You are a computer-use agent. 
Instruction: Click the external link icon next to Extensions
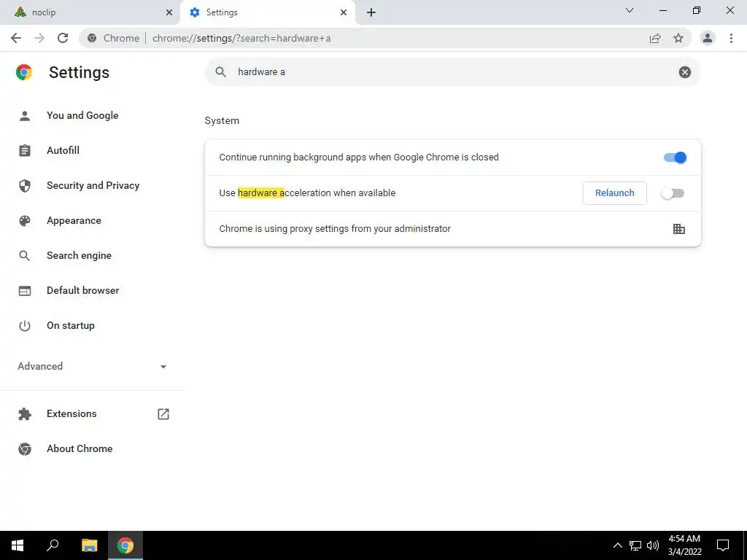[163, 414]
